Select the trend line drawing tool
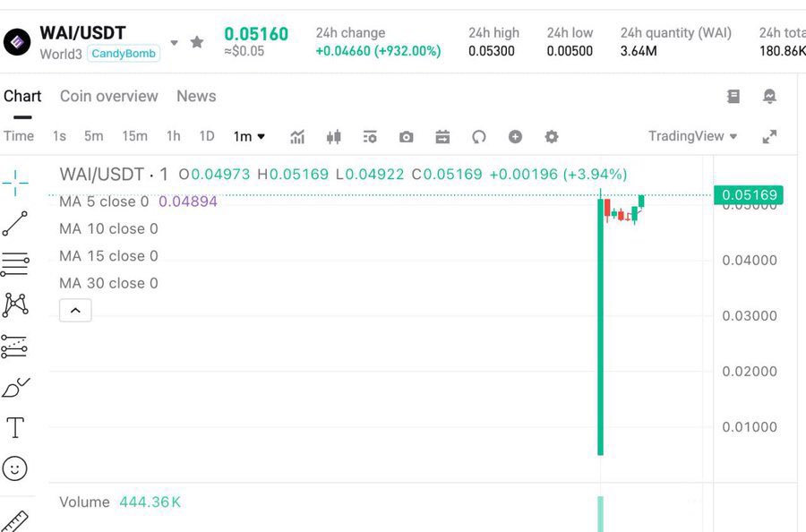Image resolution: width=806 pixels, height=532 pixels. [15, 224]
